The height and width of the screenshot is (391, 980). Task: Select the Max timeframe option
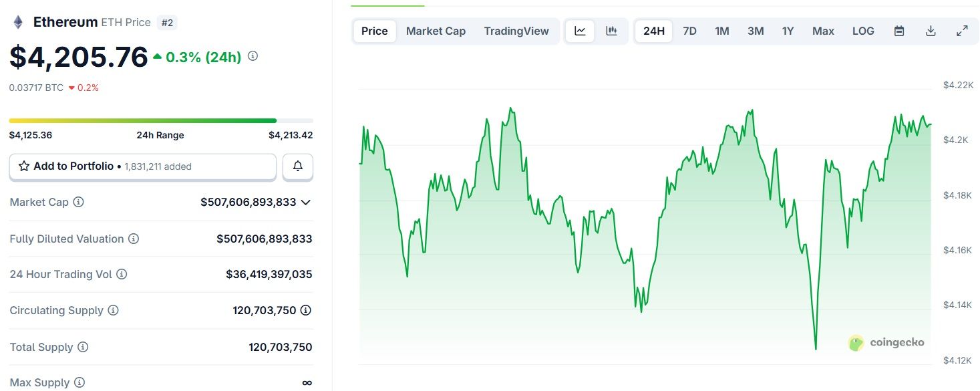(x=823, y=30)
